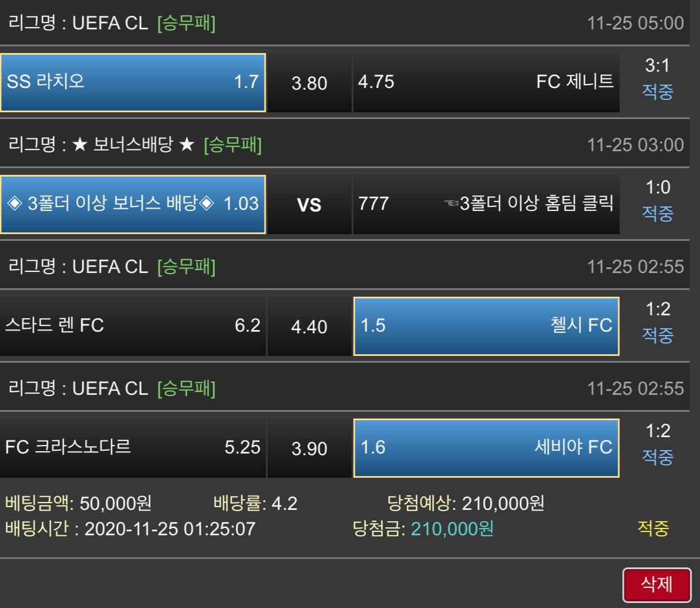
Task: Select 첼시 FC away win at 1.5
Action: point(486,326)
